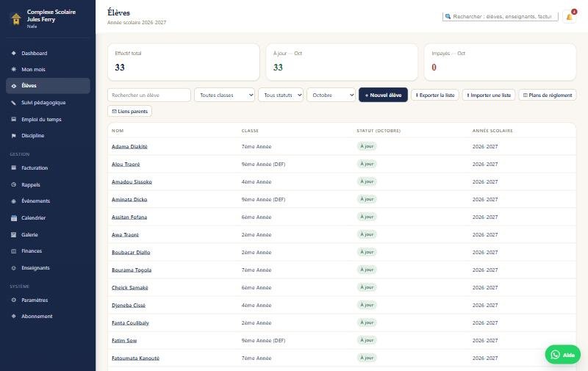Open the WhatsApp Aide button
588x371 pixels.
(x=562, y=355)
